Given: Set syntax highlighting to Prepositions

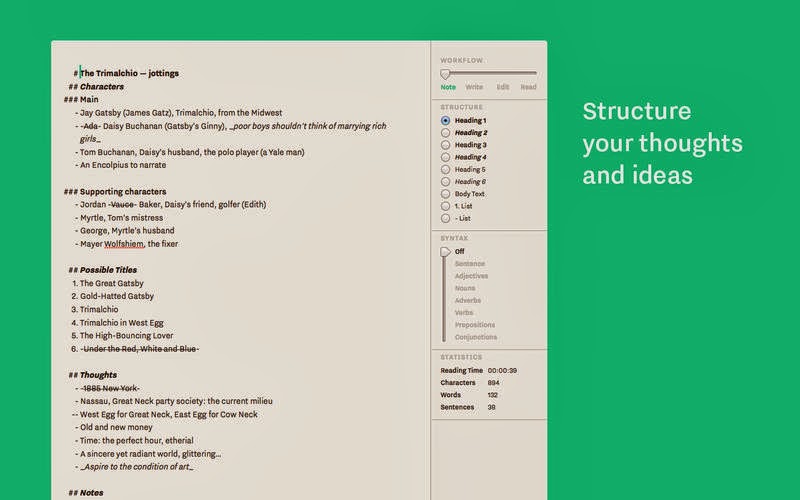Looking at the screenshot, I should (474, 325).
